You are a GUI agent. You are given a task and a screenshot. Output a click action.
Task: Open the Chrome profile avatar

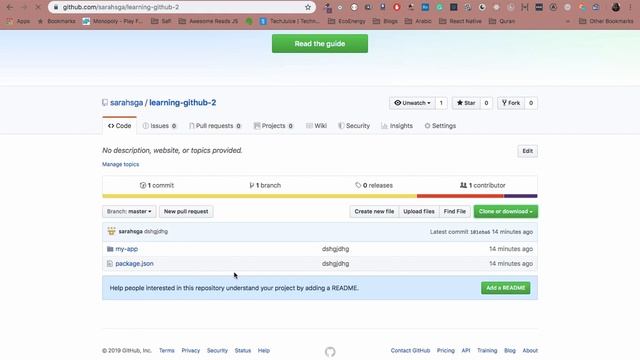tap(616, 7)
